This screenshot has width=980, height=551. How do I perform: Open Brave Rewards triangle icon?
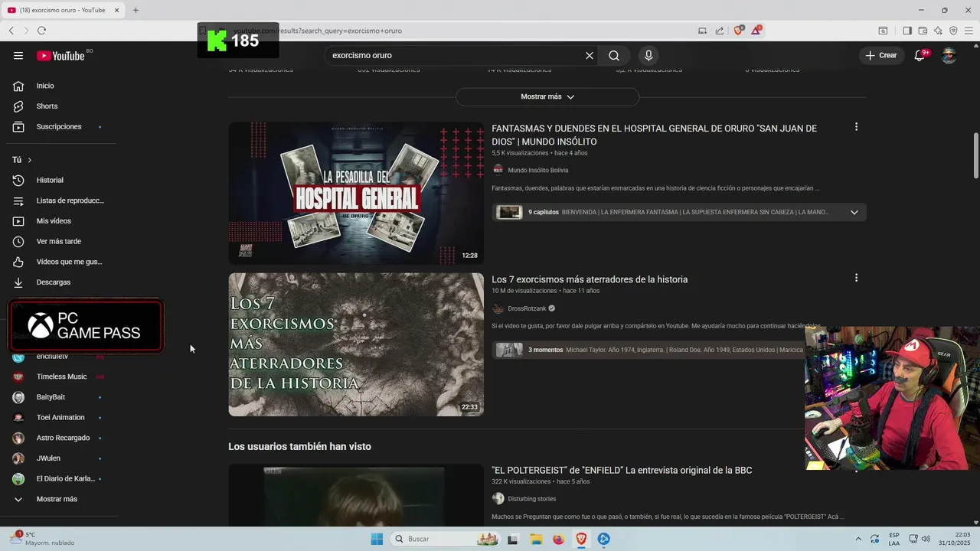pos(756,31)
